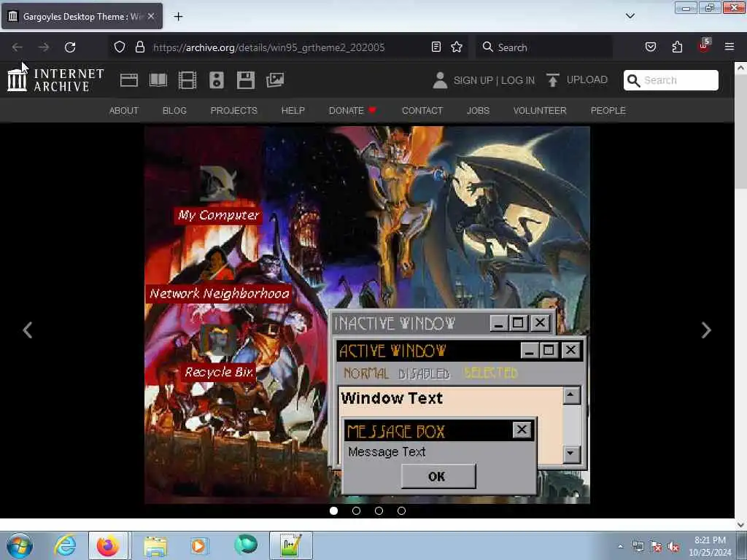Open the Texts/Books media icon
The image size is (747, 560).
click(x=158, y=80)
